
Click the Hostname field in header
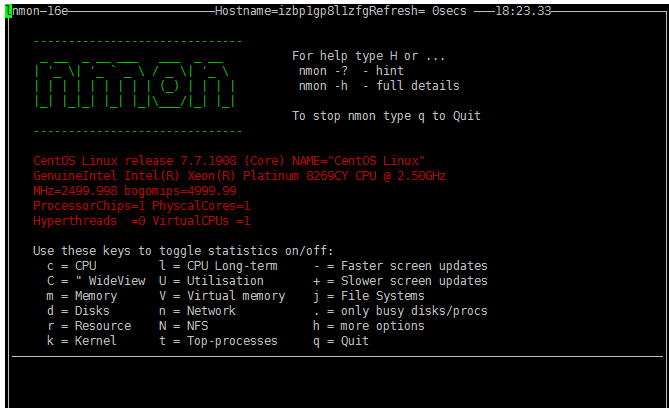click(291, 11)
